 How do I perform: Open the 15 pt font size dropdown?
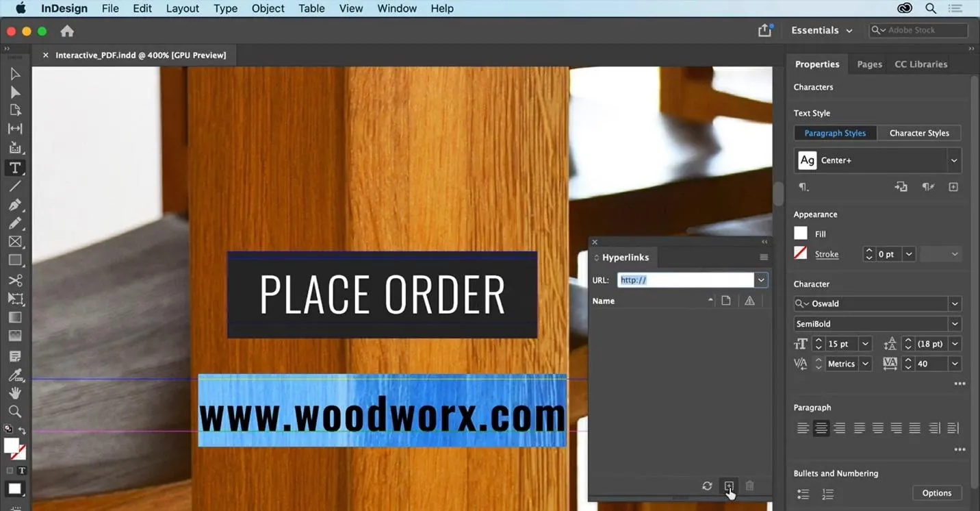[866, 344]
